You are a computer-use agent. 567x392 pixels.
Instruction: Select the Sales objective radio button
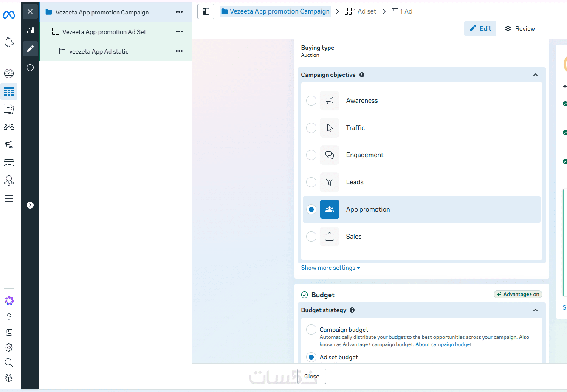pos(311,237)
